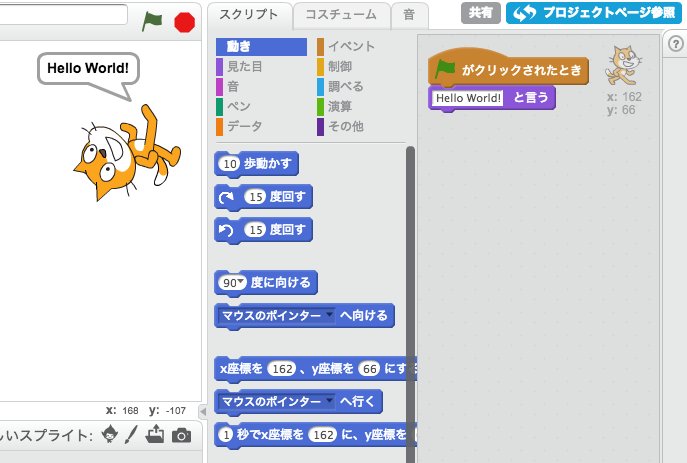Click the green flag to start the project
This screenshot has width=687, height=463.
point(152,21)
